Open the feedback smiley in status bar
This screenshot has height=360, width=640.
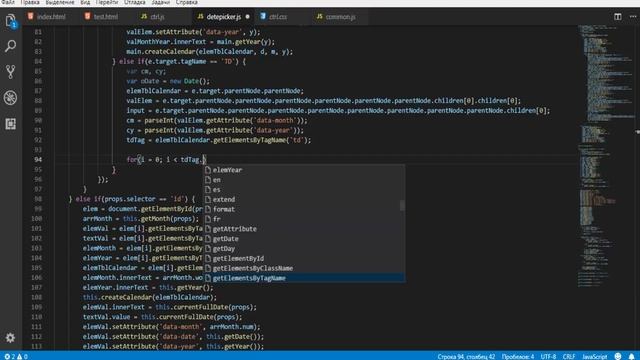tap(618, 356)
